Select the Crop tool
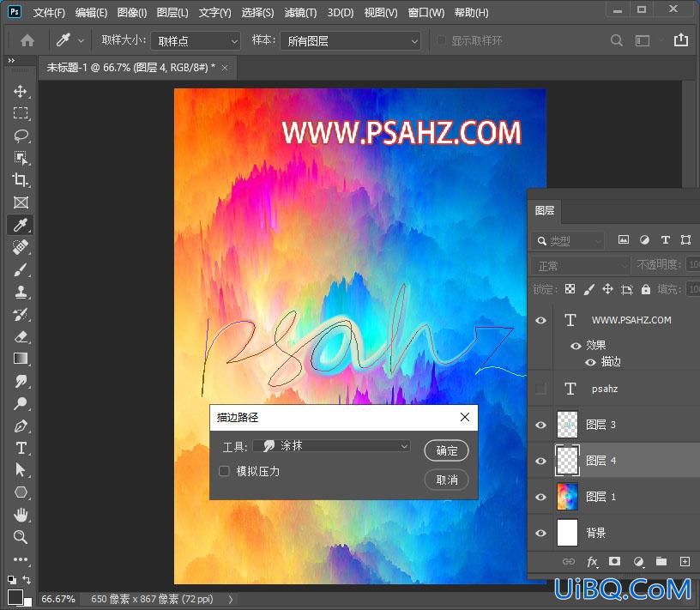The image size is (700, 610). [20, 179]
